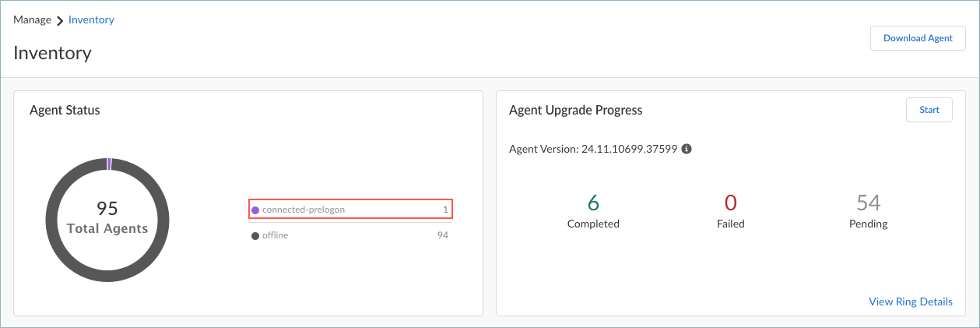Viewport: 980px width, 328px height.
Task: Click the Failed count of 0
Action: pos(730,203)
